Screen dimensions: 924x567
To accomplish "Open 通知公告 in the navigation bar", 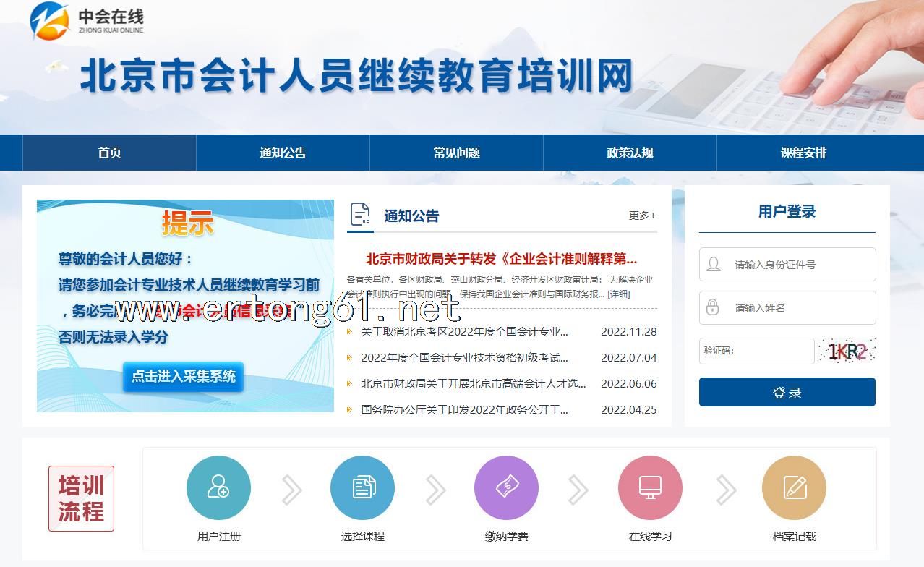I will pos(283,153).
